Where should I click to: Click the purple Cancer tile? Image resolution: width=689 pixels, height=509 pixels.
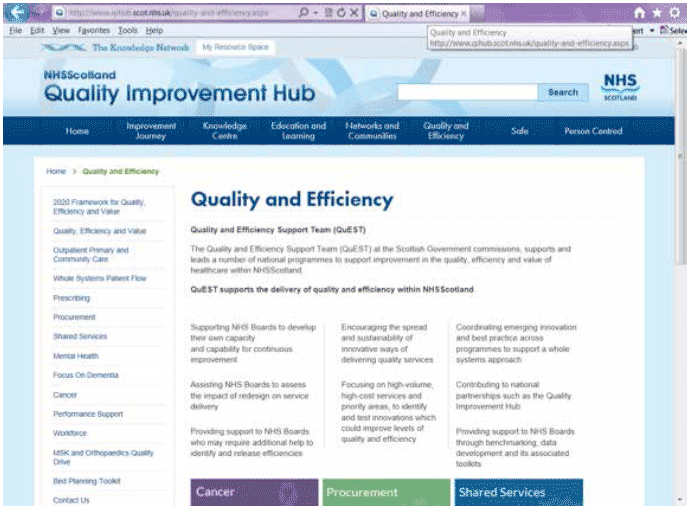254,492
